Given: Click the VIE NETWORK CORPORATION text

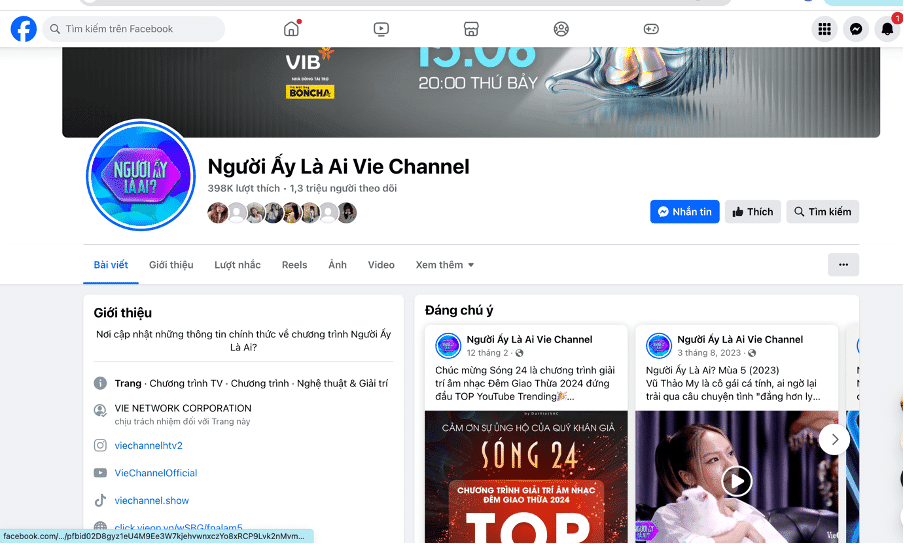Looking at the screenshot, I should [183, 408].
